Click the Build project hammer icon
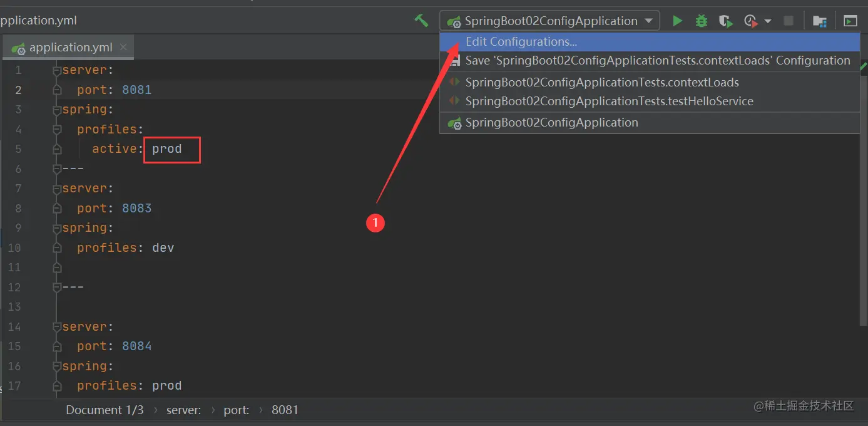Screen dimensions: 868x426 pos(421,20)
